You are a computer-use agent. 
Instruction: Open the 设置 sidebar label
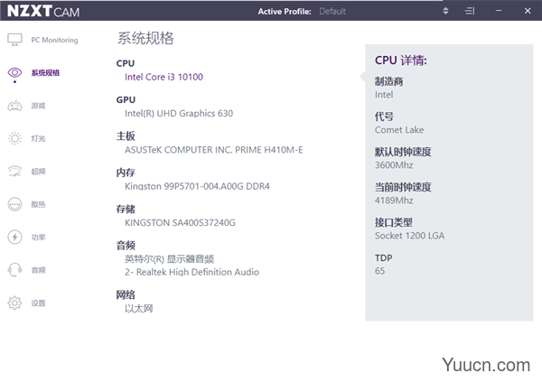pos(38,303)
